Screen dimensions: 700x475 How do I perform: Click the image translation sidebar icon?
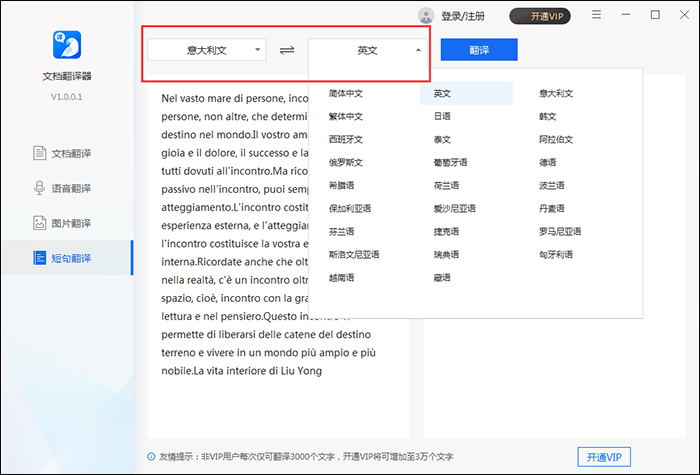39,223
